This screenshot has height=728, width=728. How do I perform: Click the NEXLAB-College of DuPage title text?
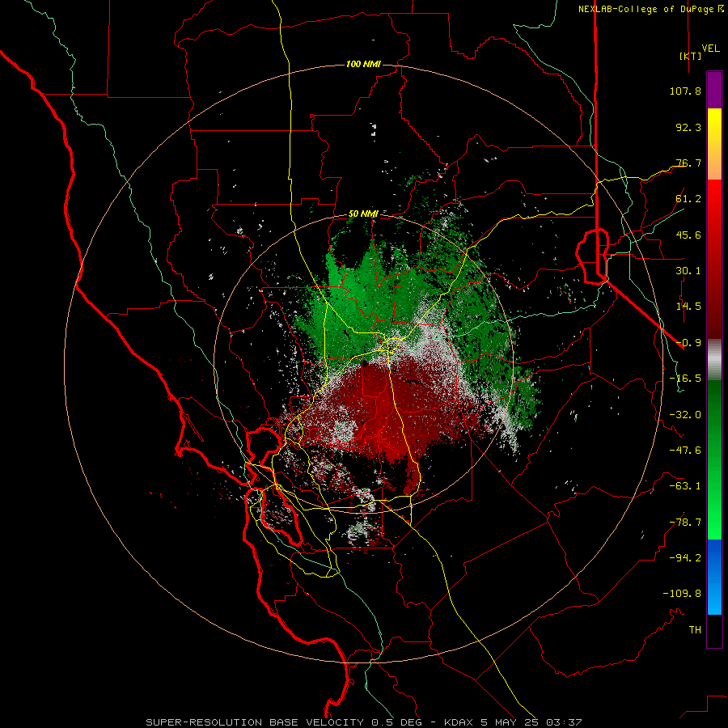click(645, 9)
